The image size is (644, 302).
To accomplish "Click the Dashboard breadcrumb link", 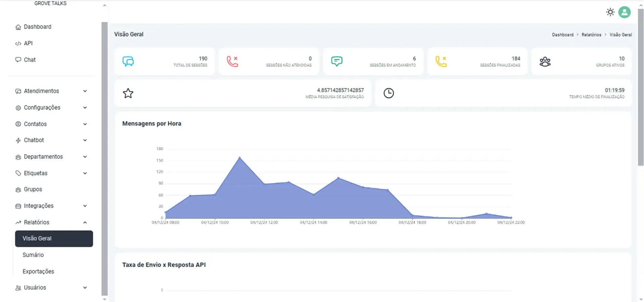I will point(562,35).
